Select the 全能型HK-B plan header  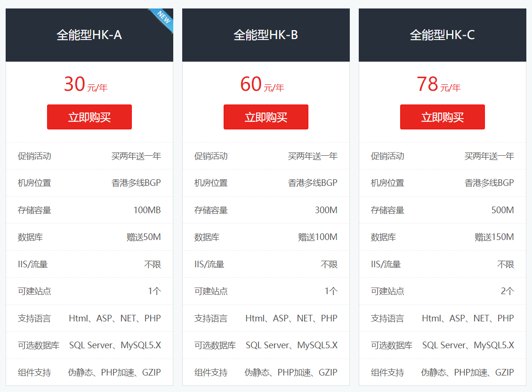[x=266, y=35]
